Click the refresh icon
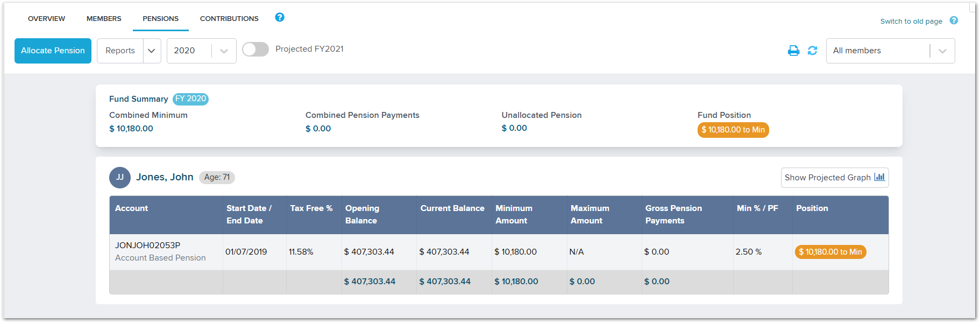Screen dimensions: 980x323 [x=812, y=51]
